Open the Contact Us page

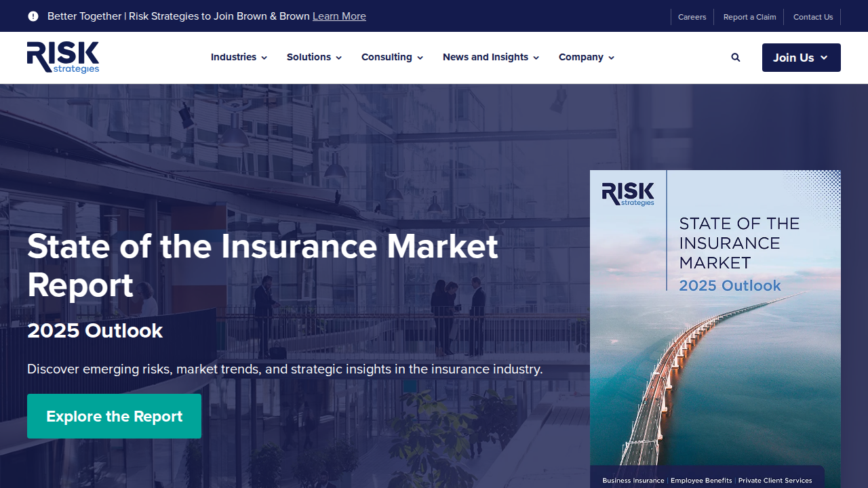pyautogui.click(x=813, y=17)
